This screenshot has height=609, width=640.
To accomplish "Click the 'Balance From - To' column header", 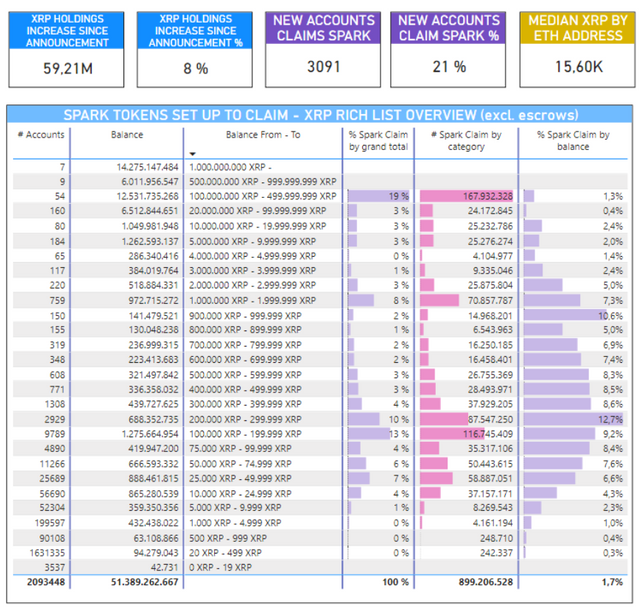I will point(263,135).
